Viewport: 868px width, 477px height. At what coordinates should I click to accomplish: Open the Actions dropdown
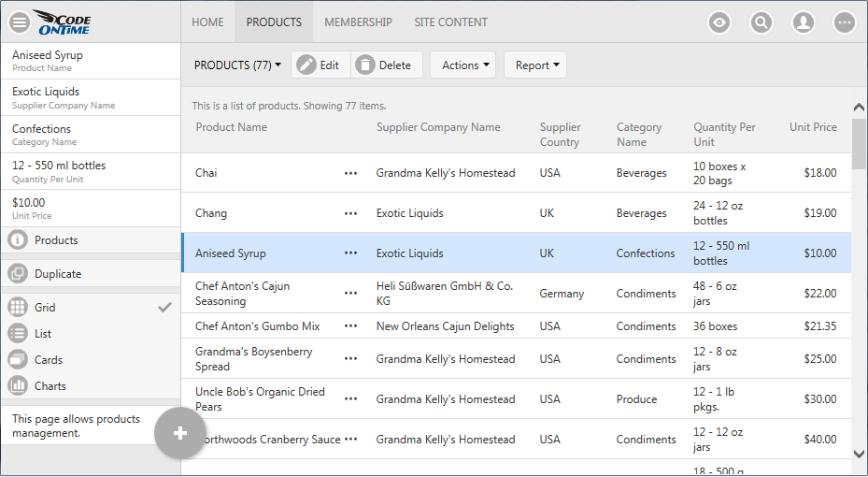(x=463, y=65)
